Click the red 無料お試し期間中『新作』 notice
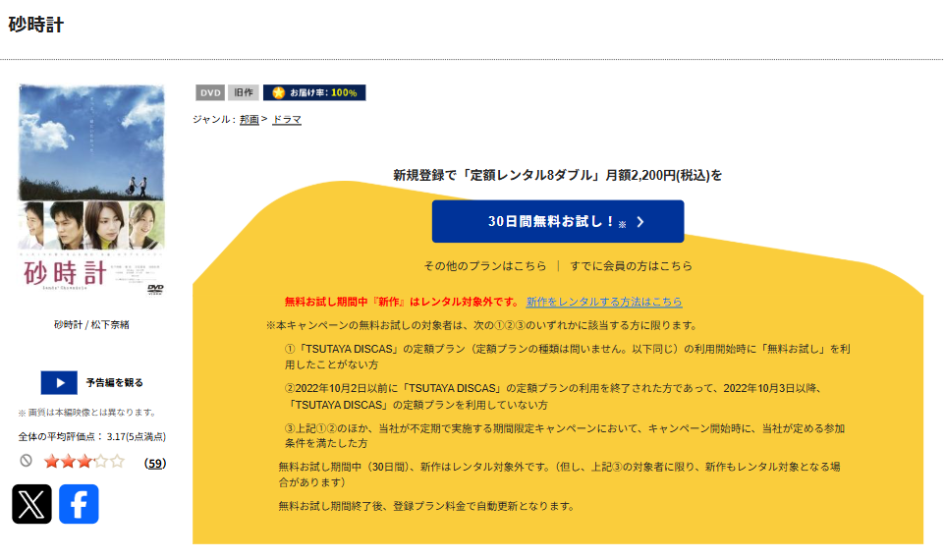Image resolution: width=944 pixels, height=560 pixels. (x=402, y=302)
